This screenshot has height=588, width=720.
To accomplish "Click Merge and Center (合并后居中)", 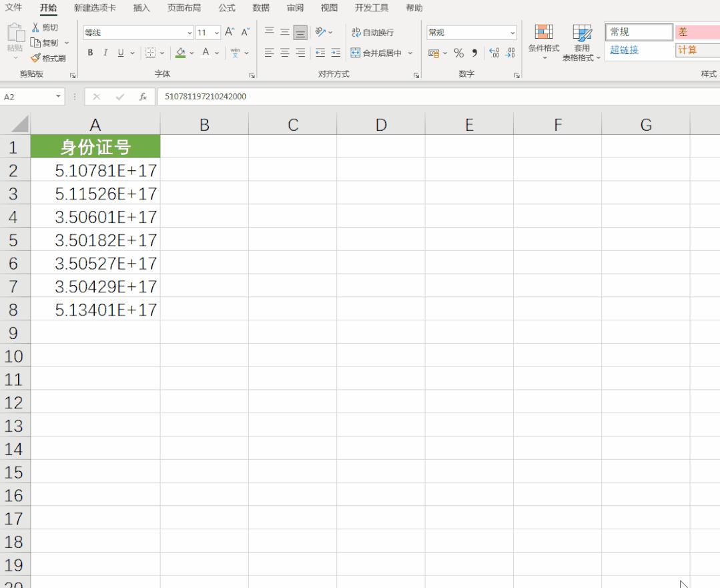I will point(376,53).
